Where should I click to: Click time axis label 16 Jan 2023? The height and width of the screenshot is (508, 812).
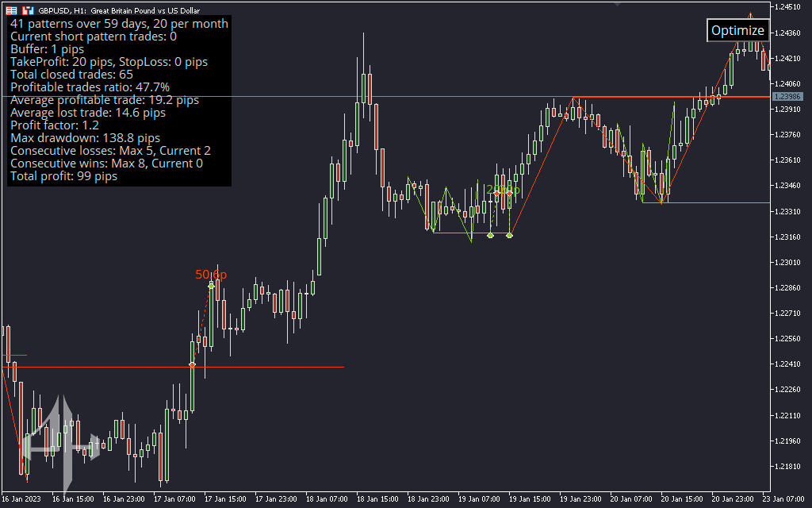click(21, 499)
